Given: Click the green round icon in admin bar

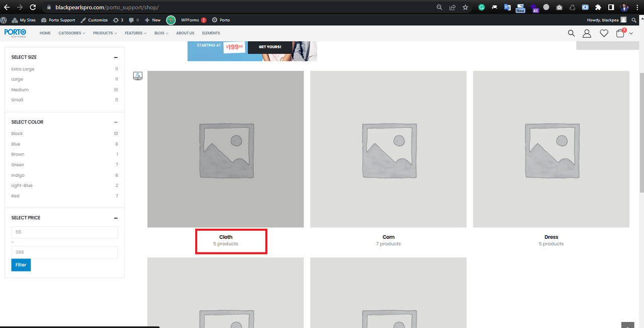Looking at the screenshot, I should coord(171,20).
